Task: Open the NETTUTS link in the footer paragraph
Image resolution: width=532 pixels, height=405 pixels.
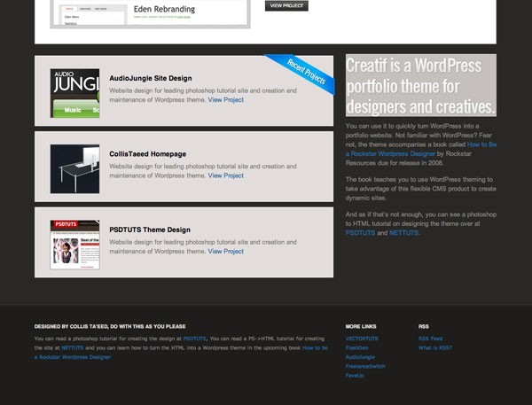Action: (73, 347)
